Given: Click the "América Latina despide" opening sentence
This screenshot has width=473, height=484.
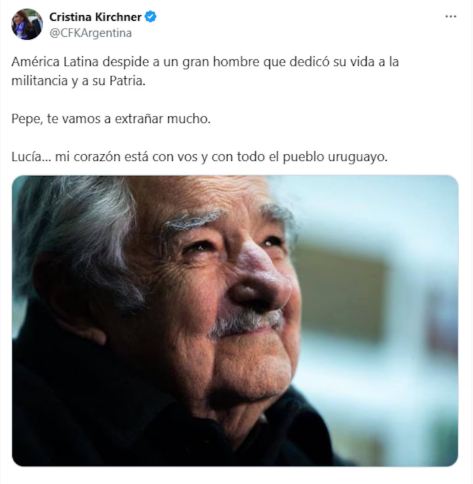Looking at the screenshot, I should (x=205, y=71).
